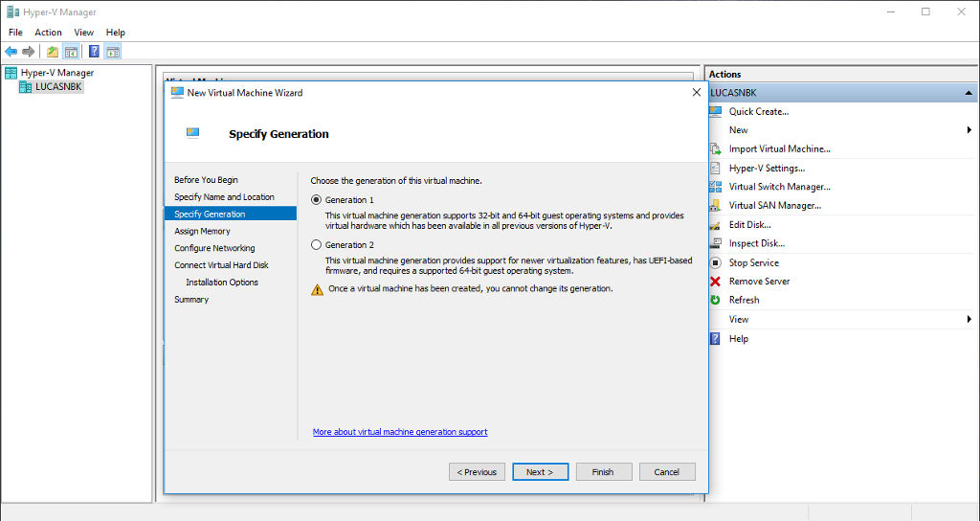Click the Virtual Switch Manager icon
Image resolution: width=980 pixels, height=521 pixels.
[x=715, y=187]
